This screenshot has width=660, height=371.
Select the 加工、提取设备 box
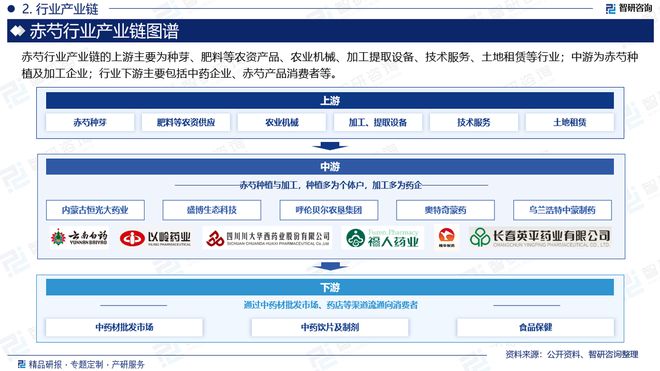[378, 122]
